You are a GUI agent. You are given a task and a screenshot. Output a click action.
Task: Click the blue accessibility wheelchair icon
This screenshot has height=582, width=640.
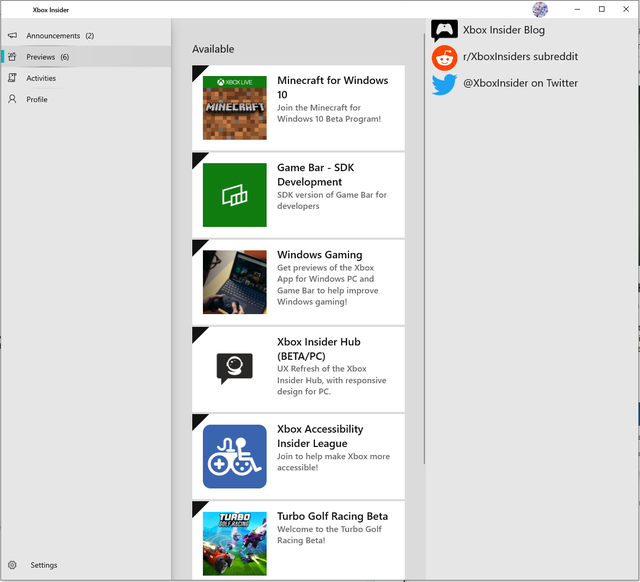(235, 456)
